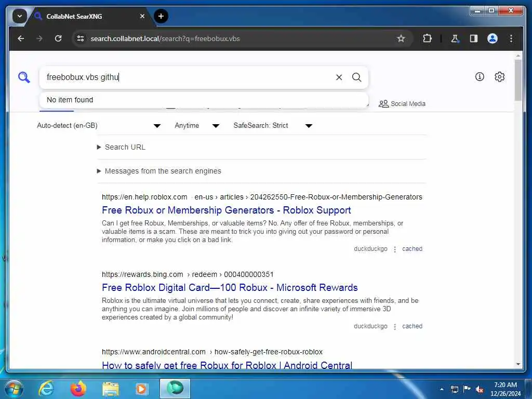Screen dimensions: 532x399
Task: Open options dots beside Roblox Support cached
Action: (395, 249)
